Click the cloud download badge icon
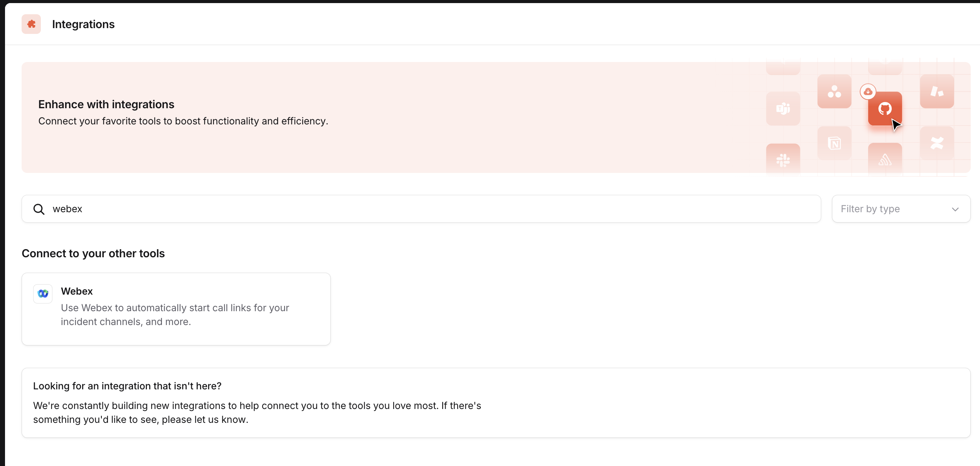The image size is (980, 466). point(868,92)
